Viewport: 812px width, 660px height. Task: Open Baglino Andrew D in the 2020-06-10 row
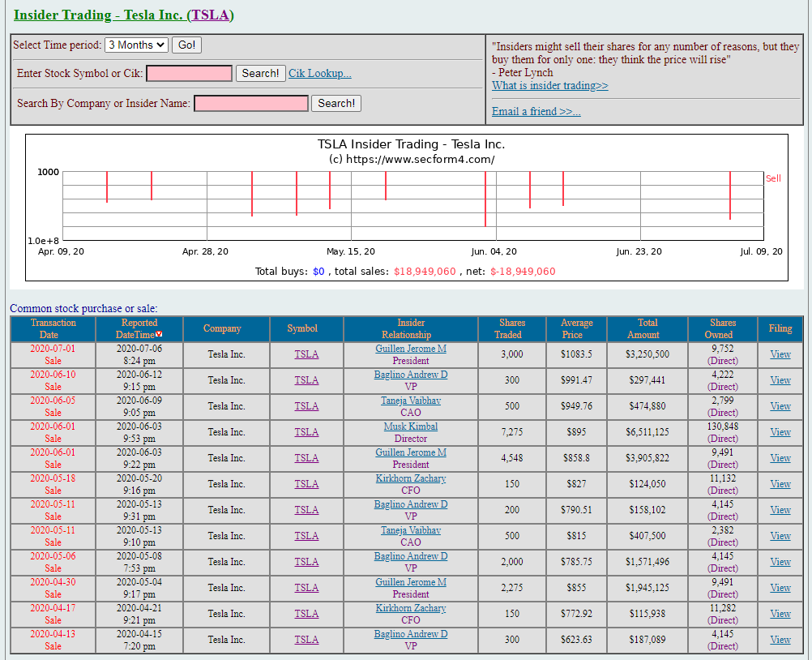point(411,375)
